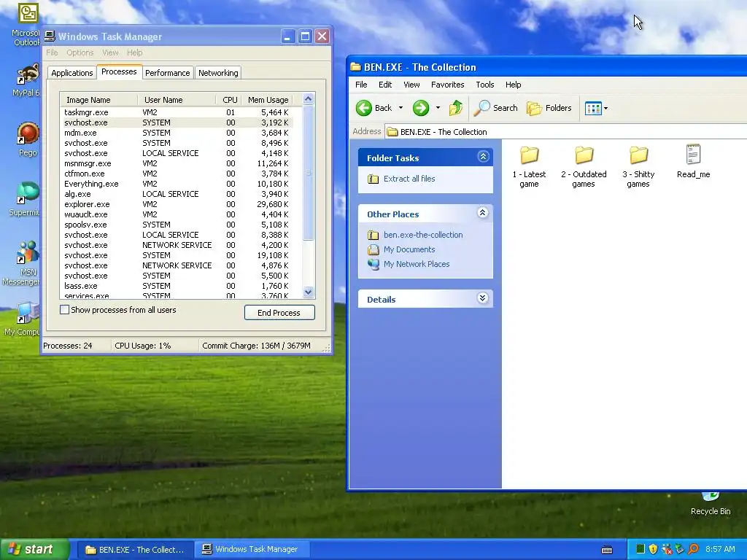Click the orange magnifier tray icon
Image resolution: width=747 pixels, height=560 pixels.
[x=693, y=549]
